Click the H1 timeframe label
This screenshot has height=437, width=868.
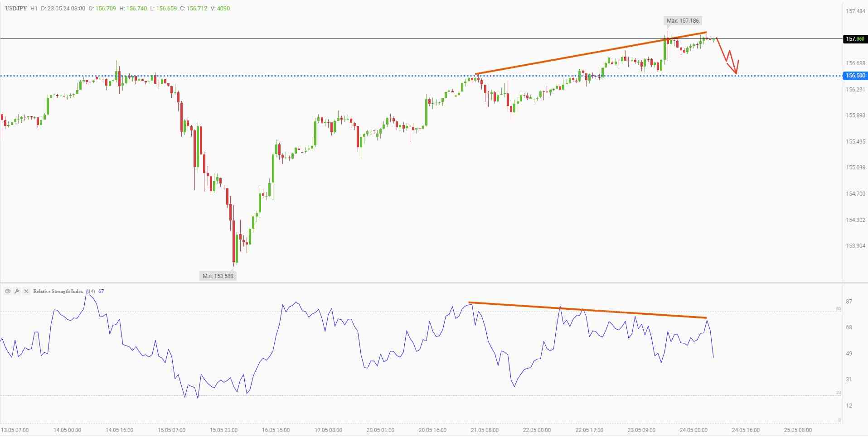(x=34, y=8)
